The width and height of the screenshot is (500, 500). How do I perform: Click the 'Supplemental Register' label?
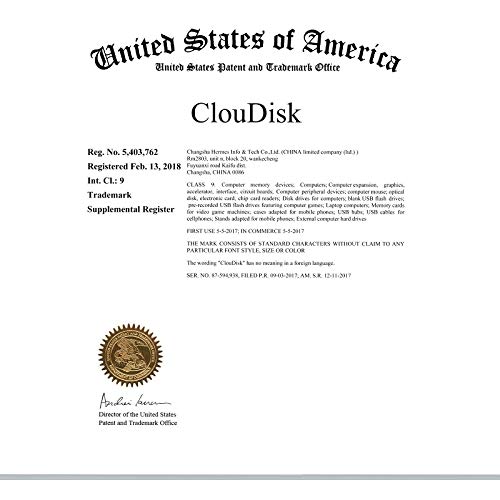(x=131, y=210)
